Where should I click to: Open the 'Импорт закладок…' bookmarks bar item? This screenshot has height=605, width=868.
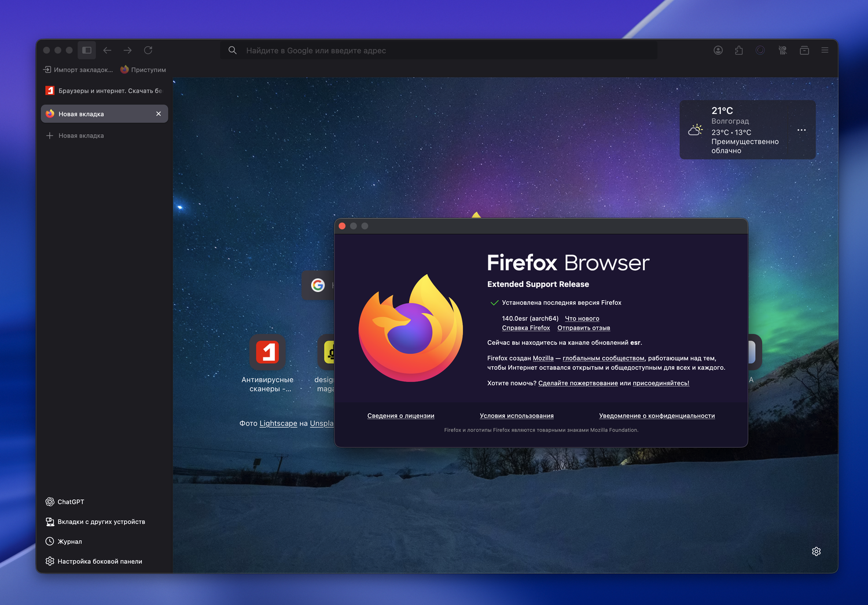pyautogui.click(x=78, y=70)
